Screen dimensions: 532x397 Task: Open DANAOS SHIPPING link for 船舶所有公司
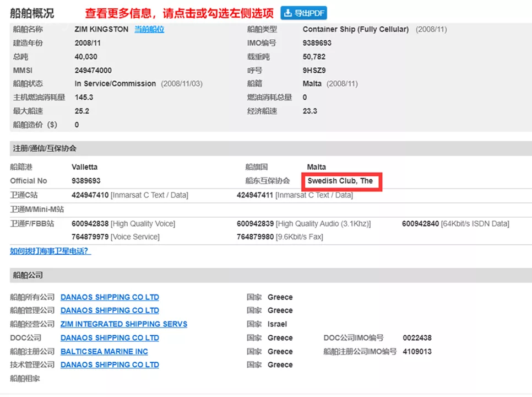coord(110,297)
